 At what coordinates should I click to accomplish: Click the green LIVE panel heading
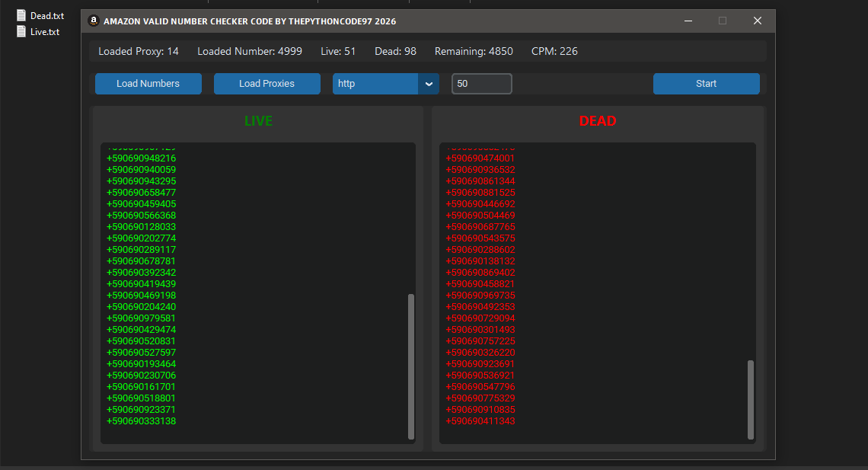(x=259, y=121)
